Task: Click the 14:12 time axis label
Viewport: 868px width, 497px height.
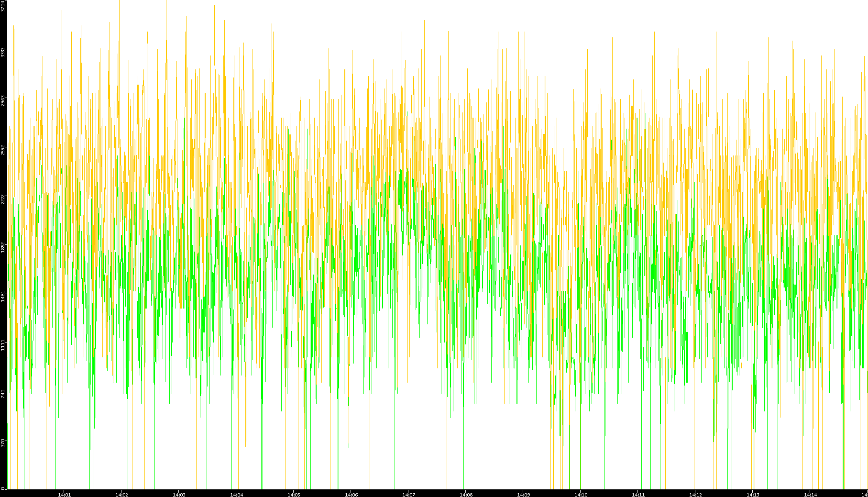Action: (x=695, y=494)
